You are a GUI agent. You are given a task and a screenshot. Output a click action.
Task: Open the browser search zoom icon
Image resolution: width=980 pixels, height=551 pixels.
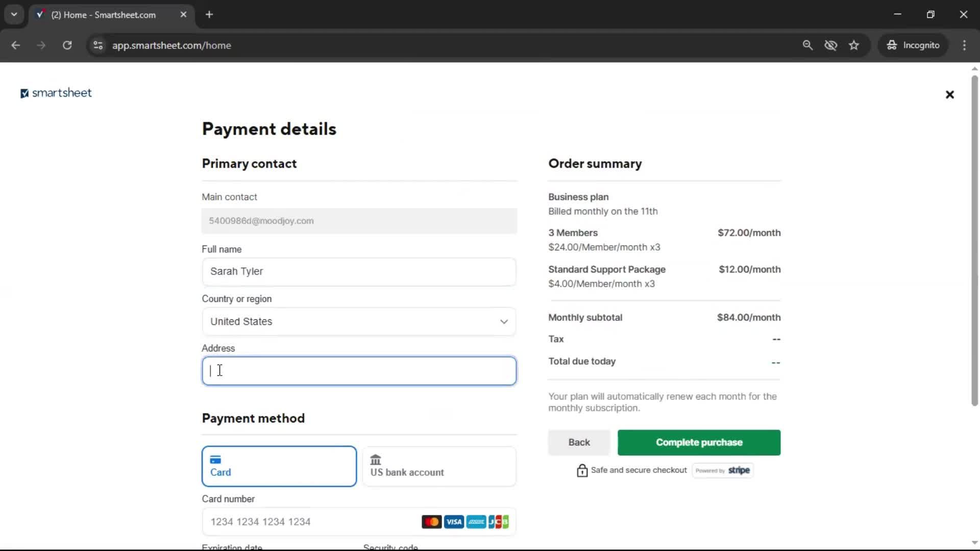(x=808, y=45)
